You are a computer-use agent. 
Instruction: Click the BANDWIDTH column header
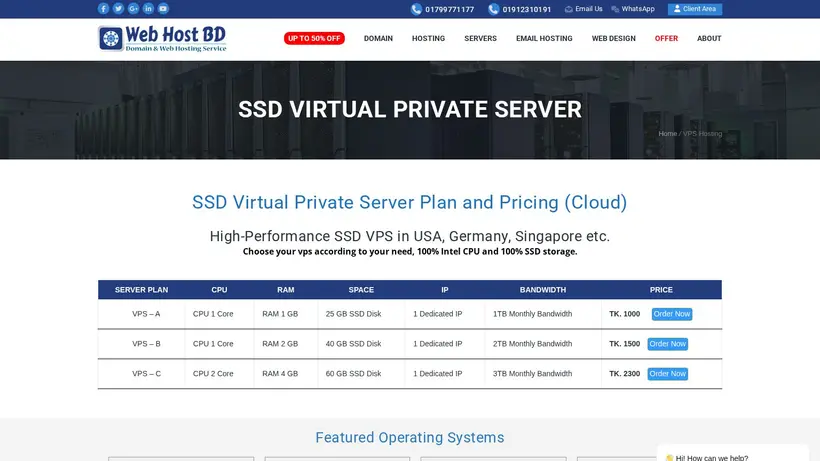click(543, 290)
